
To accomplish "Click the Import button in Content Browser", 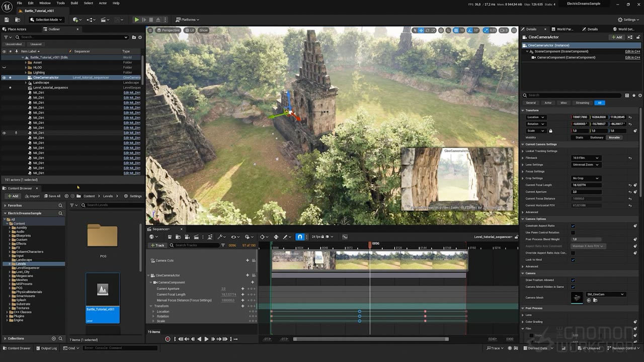I will coord(32,196).
